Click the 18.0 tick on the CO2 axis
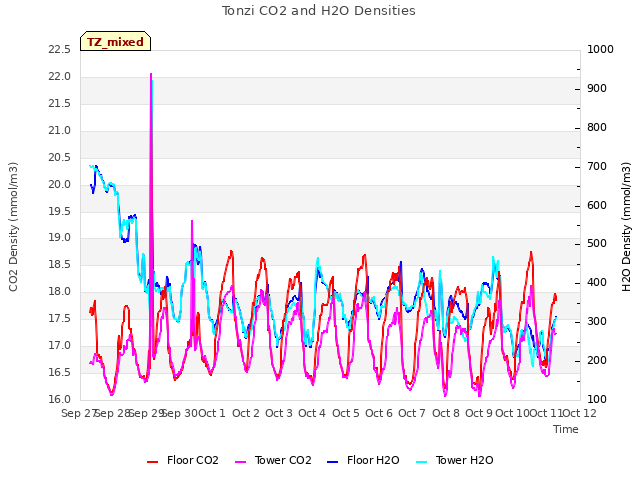This screenshot has height=480, width=640. point(60,291)
